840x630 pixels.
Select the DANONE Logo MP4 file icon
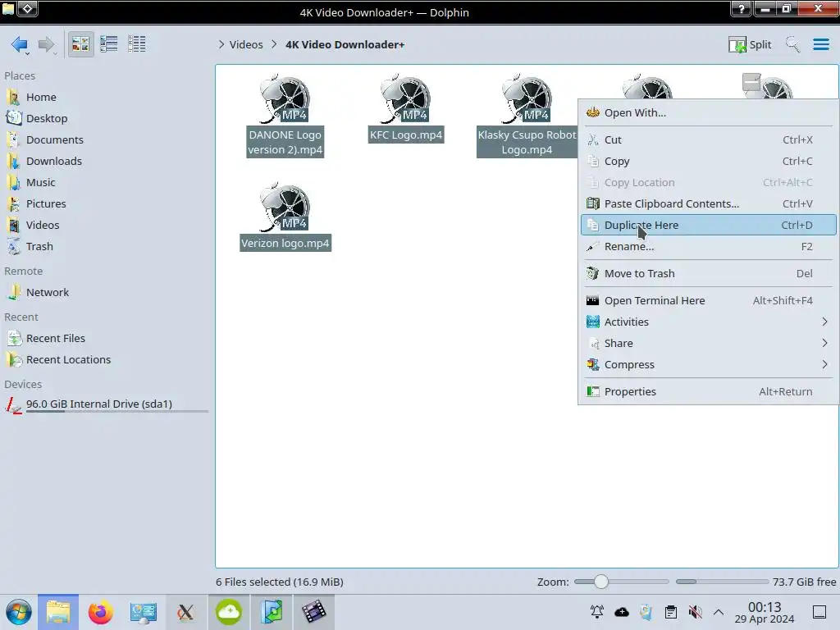point(285,98)
